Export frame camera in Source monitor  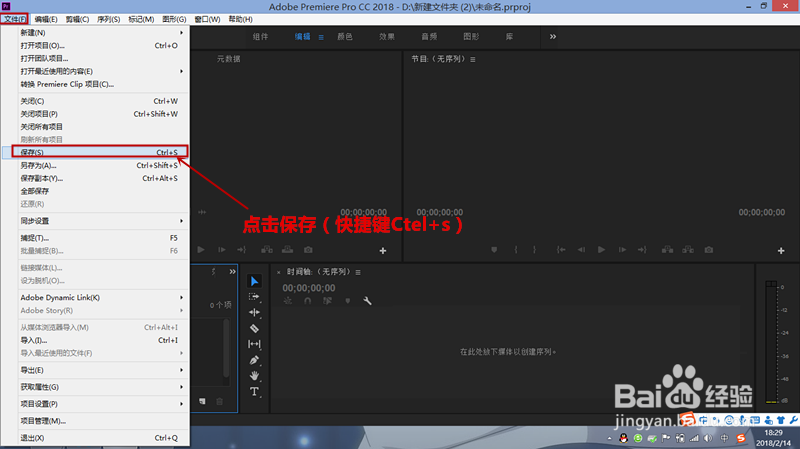pos(308,250)
